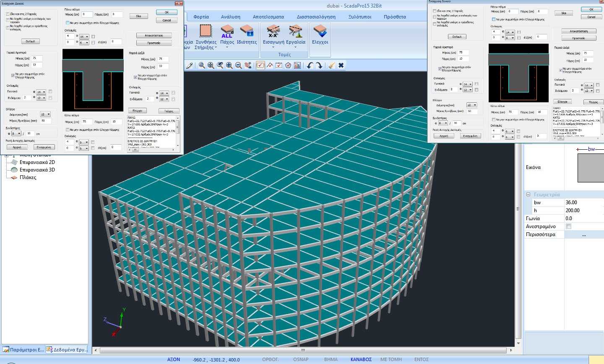Open Βλήτρο Διάμετρος dropdown in right-hand dialog
Image resolution: width=604 pixels, height=364 pixels.
(x=472, y=105)
